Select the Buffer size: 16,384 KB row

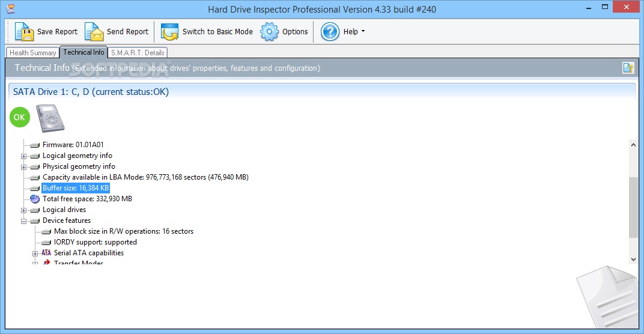click(76, 188)
